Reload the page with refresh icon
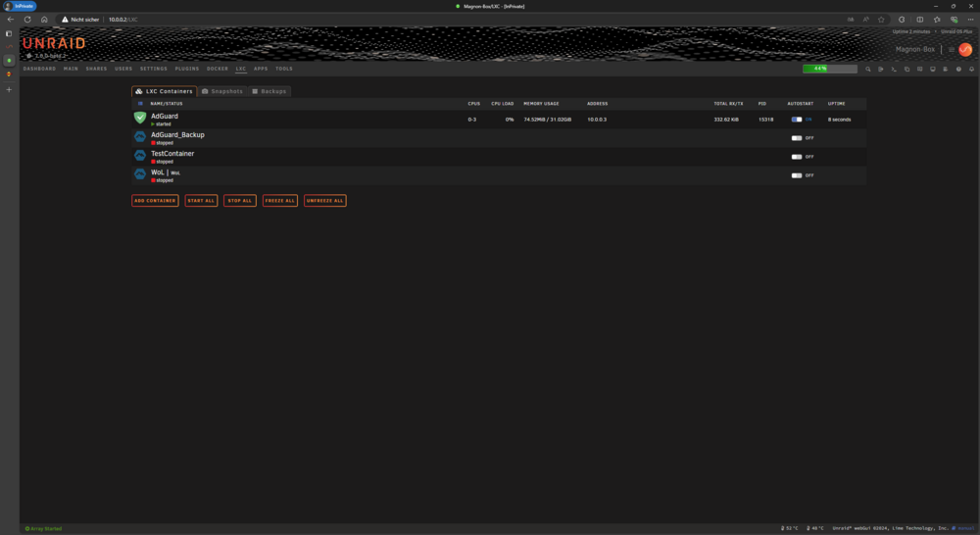The width and height of the screenshot is (980, 535). click(27, 20)
